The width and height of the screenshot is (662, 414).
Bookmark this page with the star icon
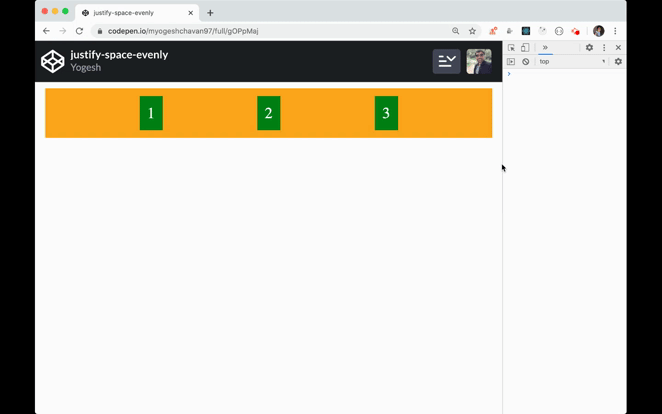(x=472, y=31)
